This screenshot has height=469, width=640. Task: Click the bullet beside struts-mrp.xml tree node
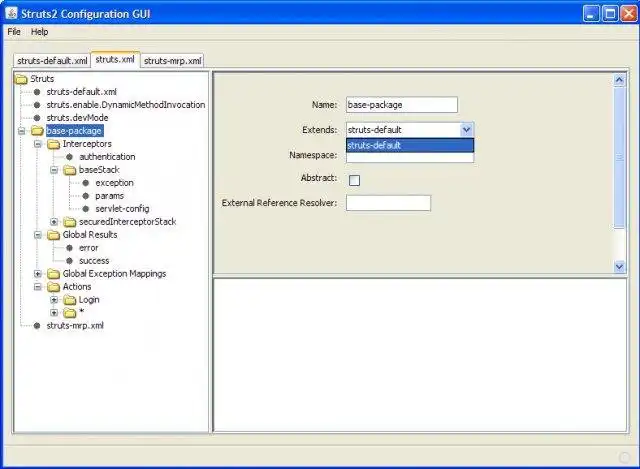pyautogui.click(x=37, y=326)
